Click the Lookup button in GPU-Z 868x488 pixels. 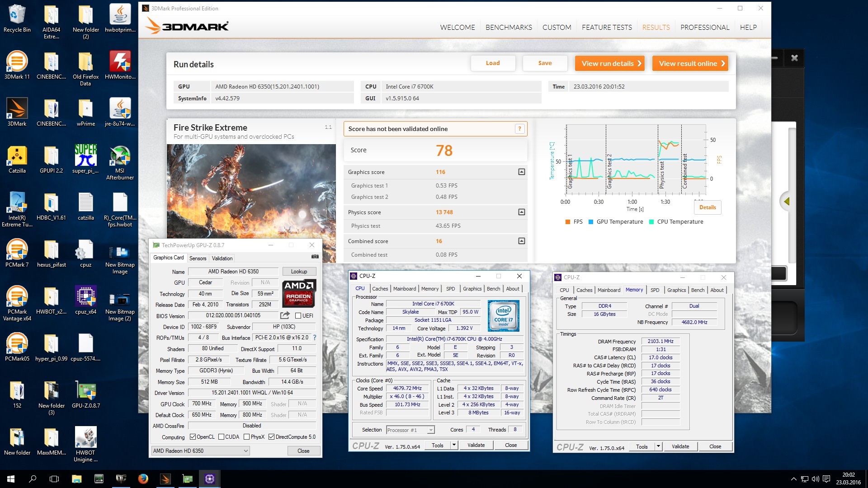tap(299, 272)
